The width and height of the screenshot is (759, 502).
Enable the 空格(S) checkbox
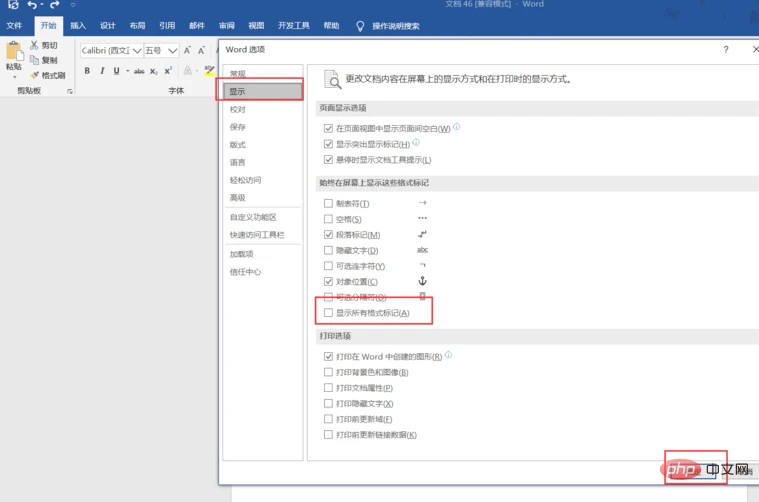[328, 219]
